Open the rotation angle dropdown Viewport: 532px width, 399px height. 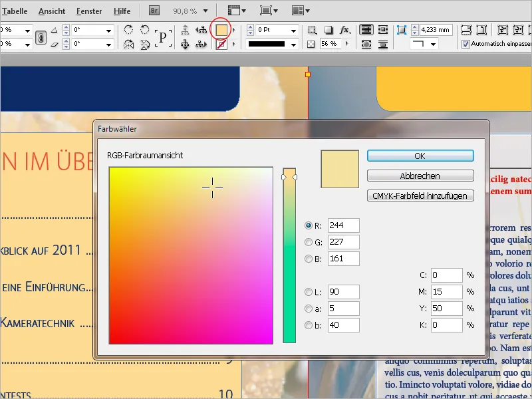108,31
